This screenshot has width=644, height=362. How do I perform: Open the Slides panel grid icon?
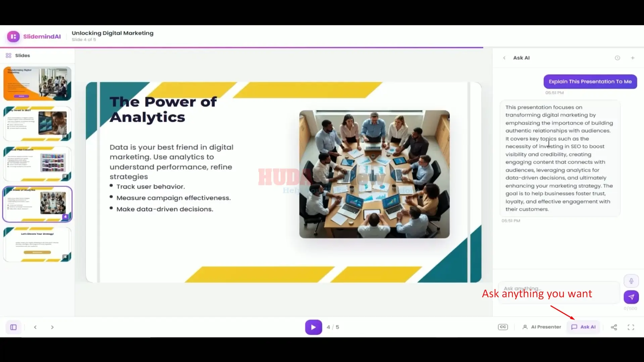[9, 55]
